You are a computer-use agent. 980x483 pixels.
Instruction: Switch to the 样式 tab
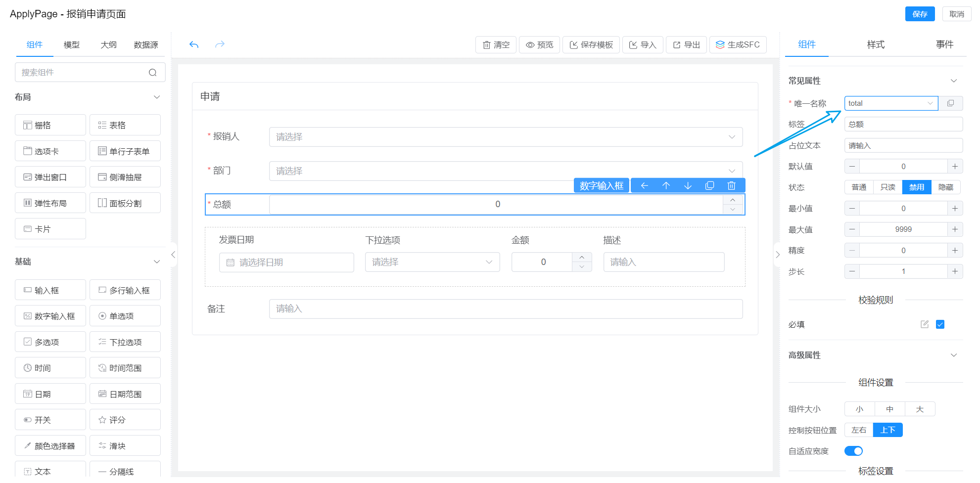(875, 44)
